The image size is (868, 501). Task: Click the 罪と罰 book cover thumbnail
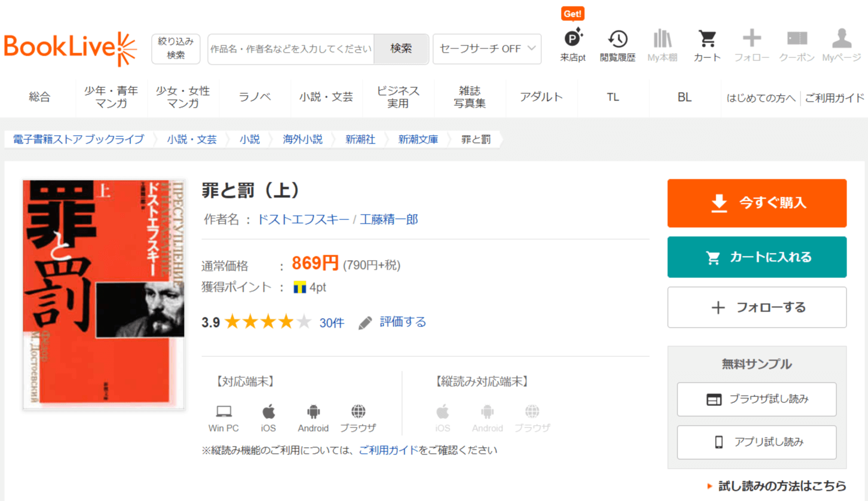click(104, 294)
